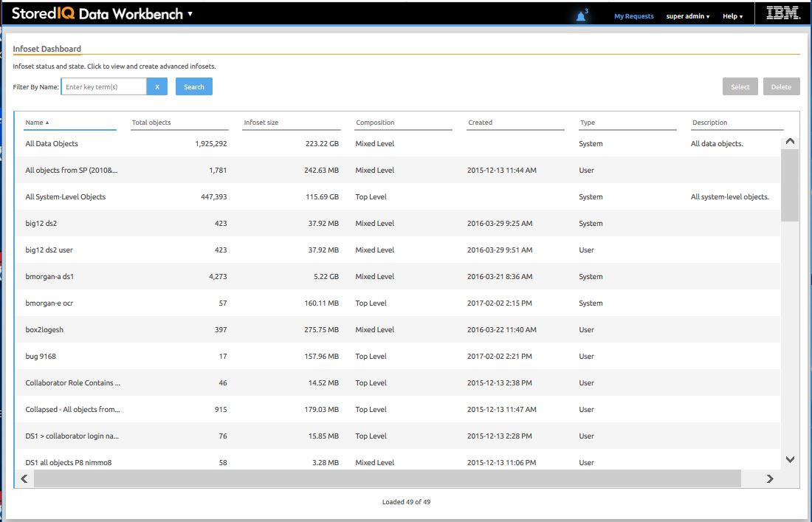
Task: Click the '2017-02-02 2:15 PM' created cell
Action: 499,303
